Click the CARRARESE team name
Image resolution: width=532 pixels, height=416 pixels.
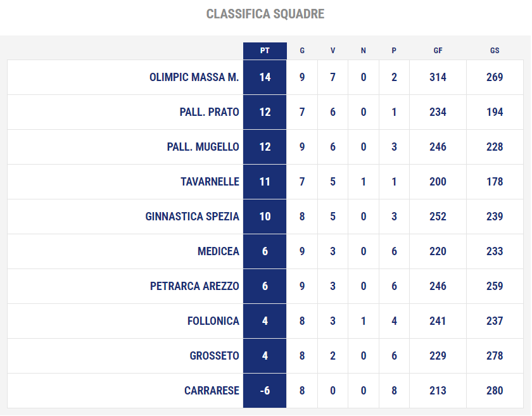[x=212, y=391]
